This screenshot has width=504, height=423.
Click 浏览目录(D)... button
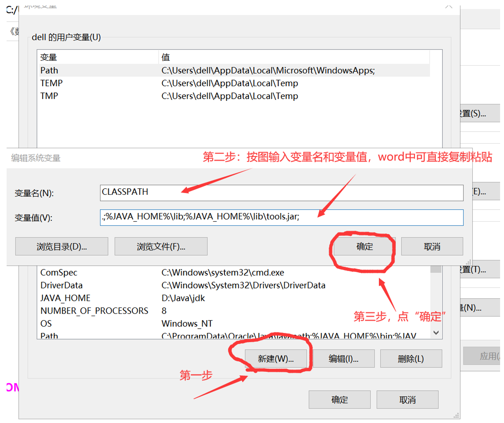(62, 246)
